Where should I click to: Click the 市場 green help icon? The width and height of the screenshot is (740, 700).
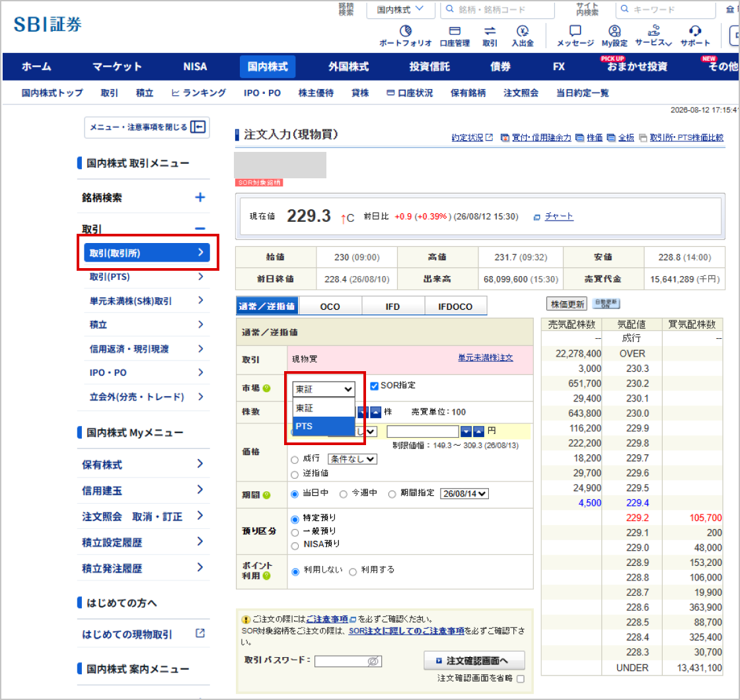point(267,388)
